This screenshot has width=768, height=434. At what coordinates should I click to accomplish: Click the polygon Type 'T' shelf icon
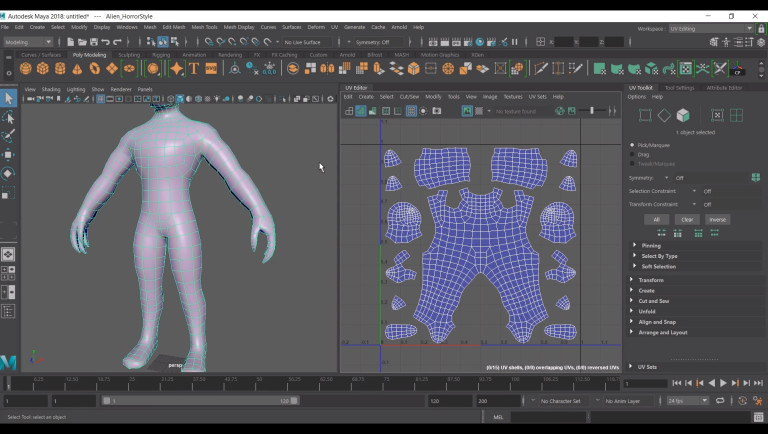pos(194,68)
